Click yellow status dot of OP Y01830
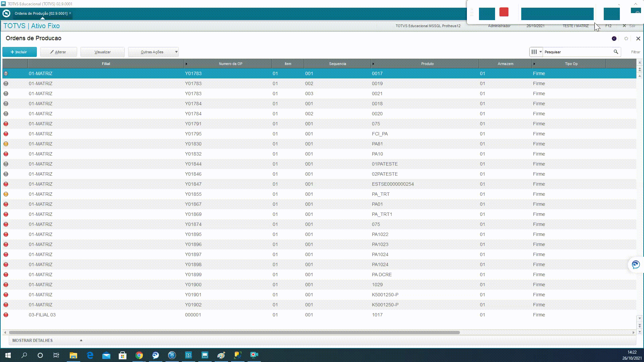Image resolution: width=644 pixels, height=362 pixels. tap(6, 144)
